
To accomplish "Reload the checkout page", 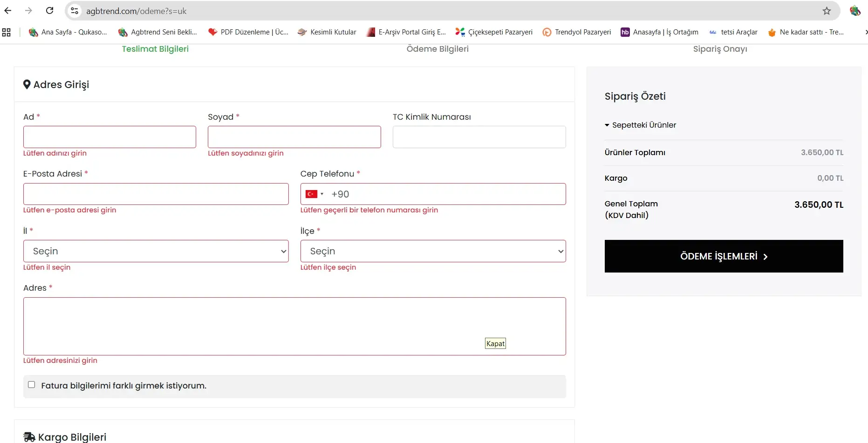I will point(49,11).
